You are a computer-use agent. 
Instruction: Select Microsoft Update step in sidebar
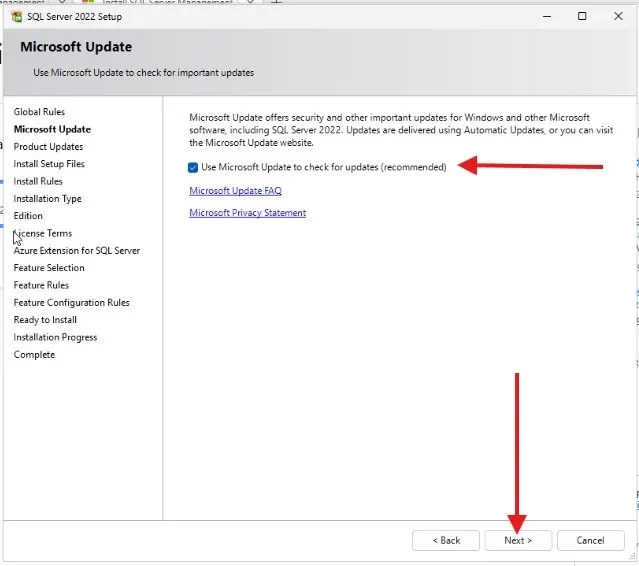(x=52, y=129)
